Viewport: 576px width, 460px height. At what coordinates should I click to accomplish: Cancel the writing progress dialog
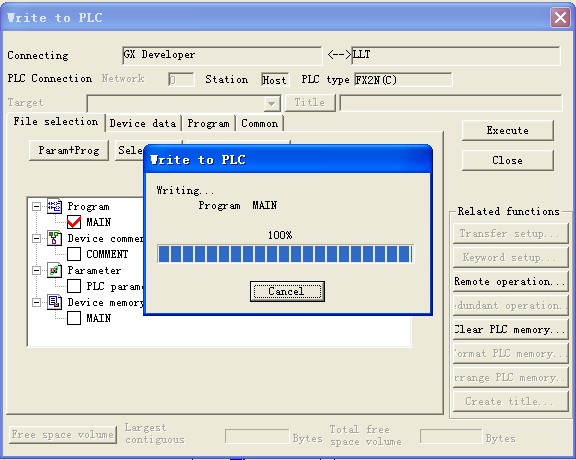287,291
